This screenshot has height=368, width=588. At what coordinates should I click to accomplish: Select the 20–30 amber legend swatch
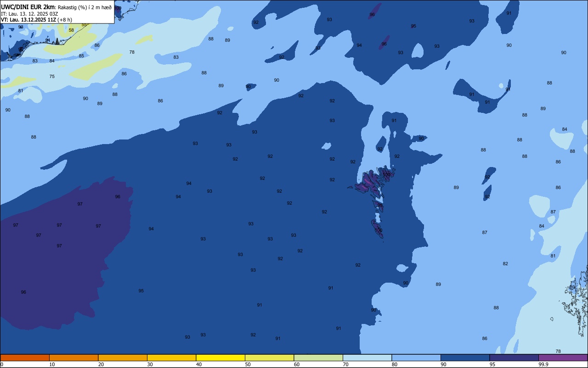(x=123, y=357)
